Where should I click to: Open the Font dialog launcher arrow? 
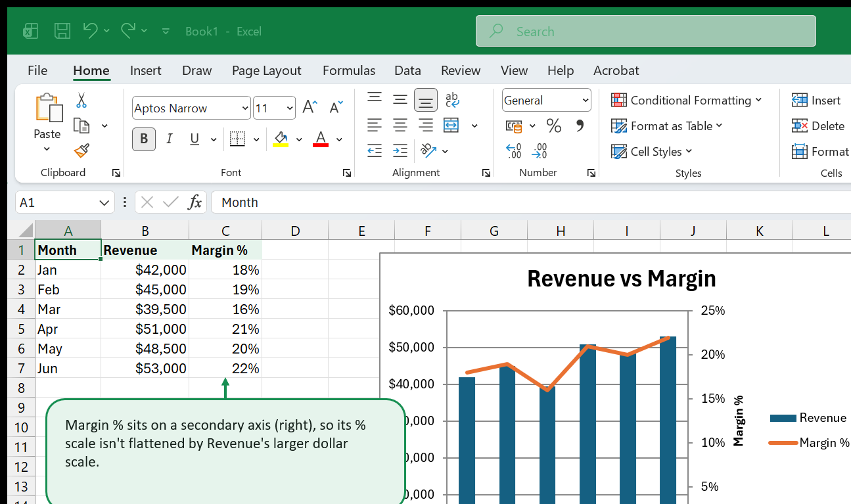(x=346, y=173)
